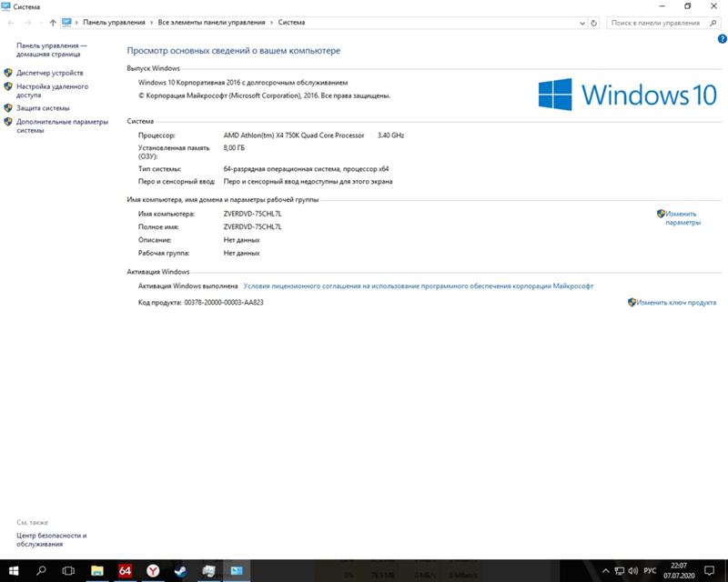Click shield icon beside Изменить ключ продукта
The height and width of the screenshot is (582, 728).
(632, 302)
